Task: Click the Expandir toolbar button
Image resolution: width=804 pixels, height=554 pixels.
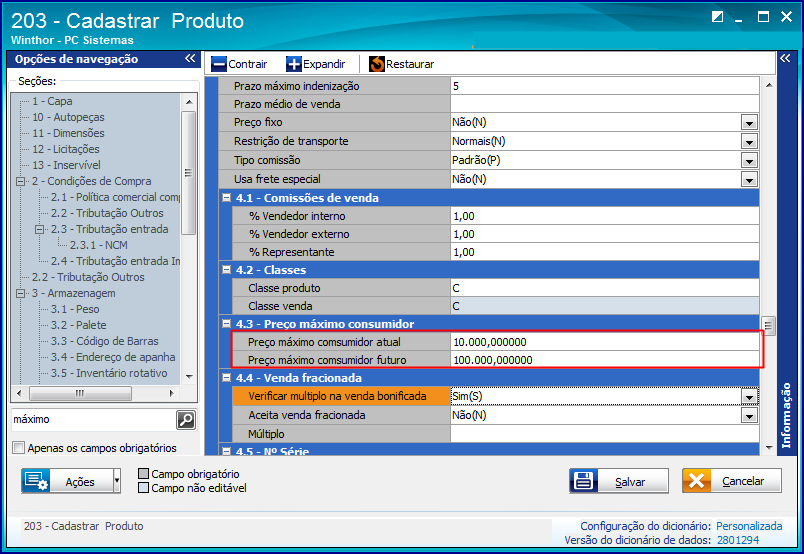Action: click(316, 64)
